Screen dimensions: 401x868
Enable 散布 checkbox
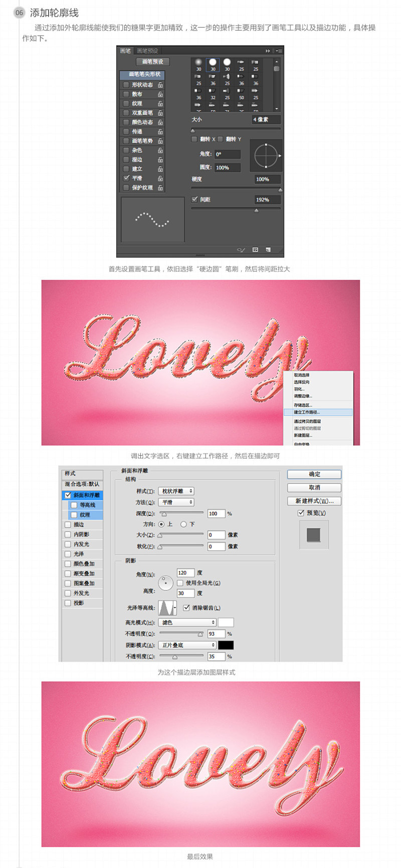pyautogui.click(x=126, y=94)
